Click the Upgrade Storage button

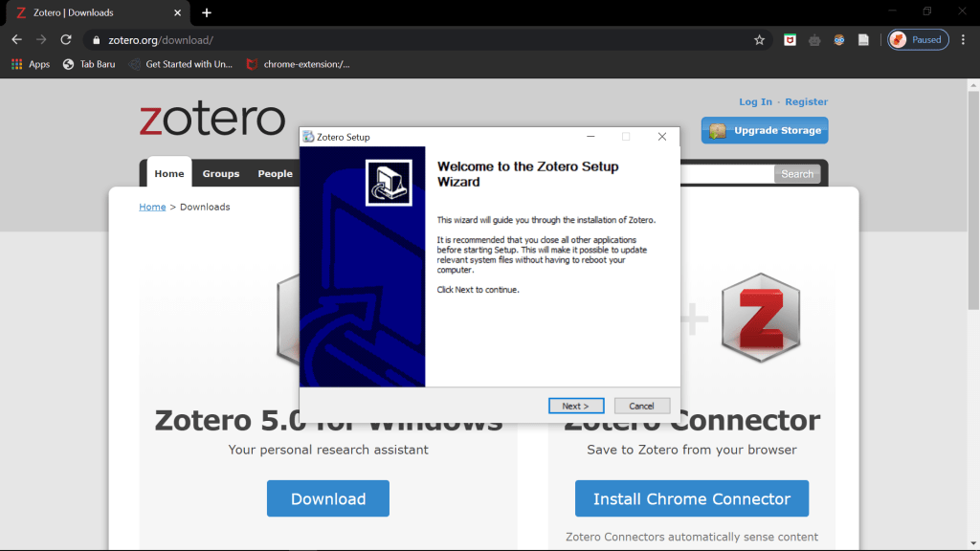click(x=765, y=131)
